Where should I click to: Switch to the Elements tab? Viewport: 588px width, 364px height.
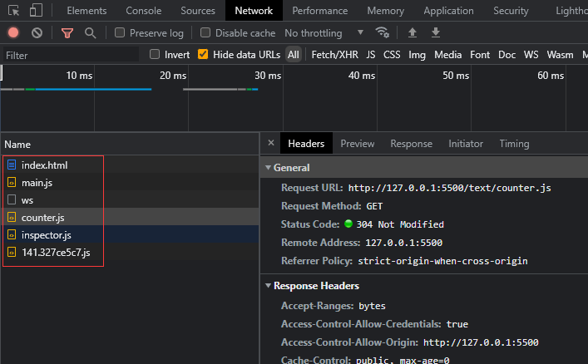point(86,11)
